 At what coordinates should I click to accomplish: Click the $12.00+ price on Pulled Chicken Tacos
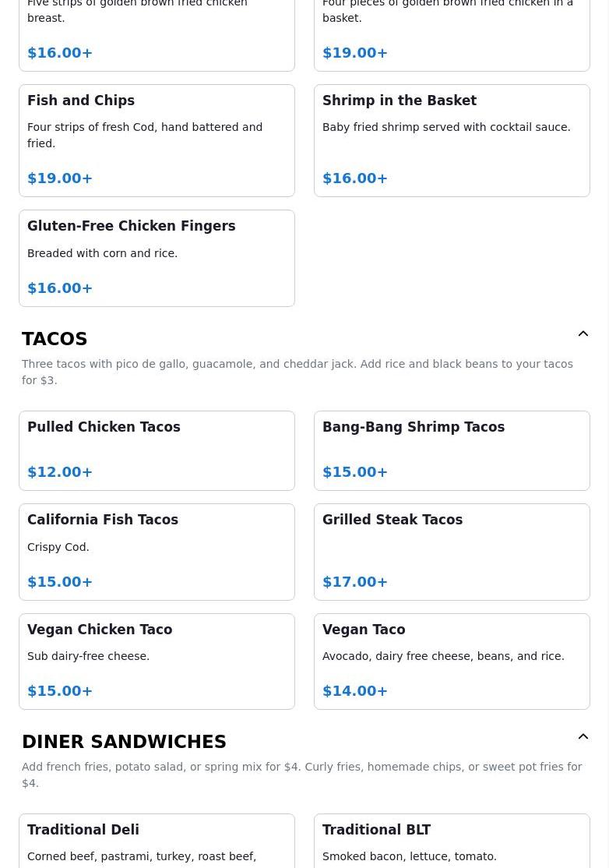(x=60, y=472)
